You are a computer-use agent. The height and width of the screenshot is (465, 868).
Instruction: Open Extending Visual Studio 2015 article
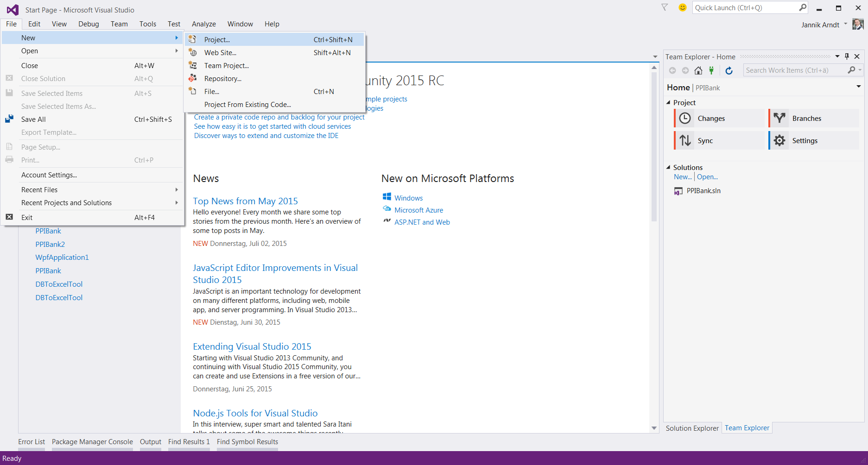(252, 346)
